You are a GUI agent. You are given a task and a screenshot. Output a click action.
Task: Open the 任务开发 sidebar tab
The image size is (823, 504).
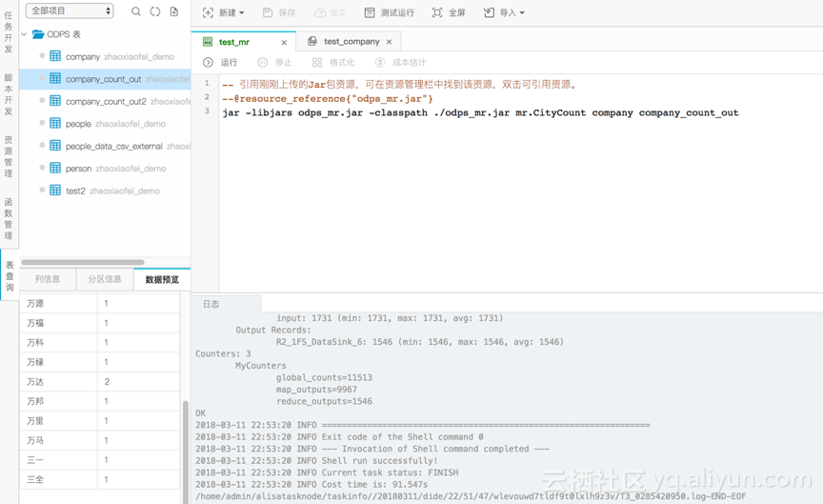9,32
